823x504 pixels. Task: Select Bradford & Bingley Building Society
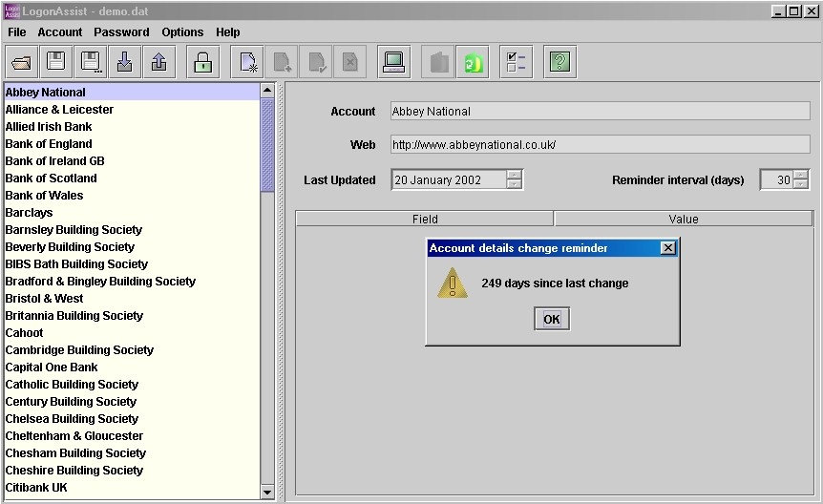(133, 281)
